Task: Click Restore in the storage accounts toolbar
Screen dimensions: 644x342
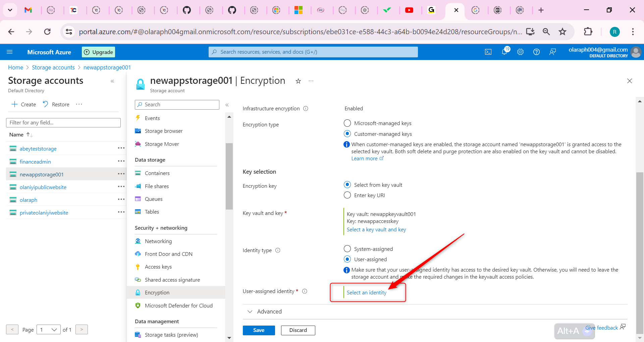Action: [x=56, y=104]
